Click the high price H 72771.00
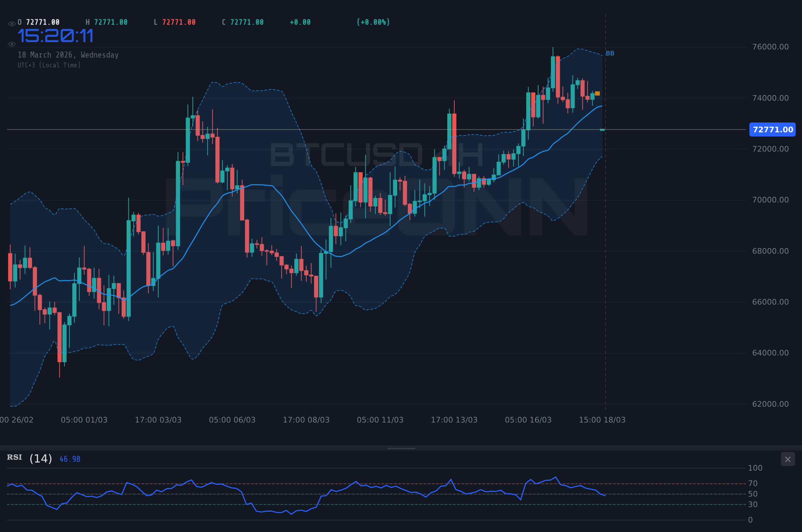 [107, 22]
